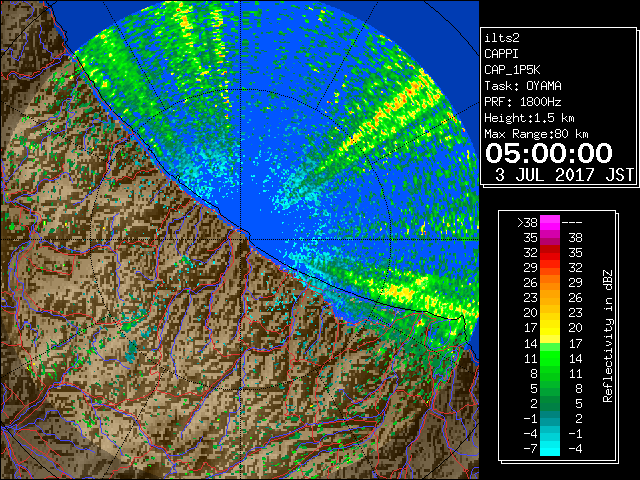Click the --- label atop the legend

(x=572, y=223)
